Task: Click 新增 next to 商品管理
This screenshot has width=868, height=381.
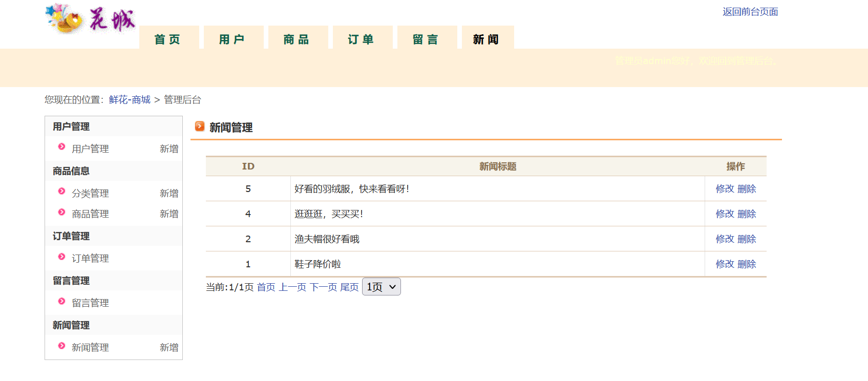Action: coord(169,214)
